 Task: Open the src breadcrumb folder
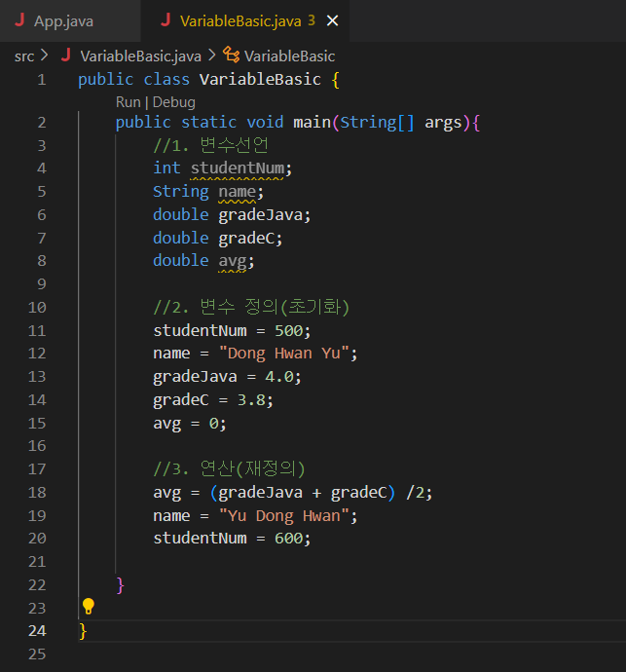[24, 56]
